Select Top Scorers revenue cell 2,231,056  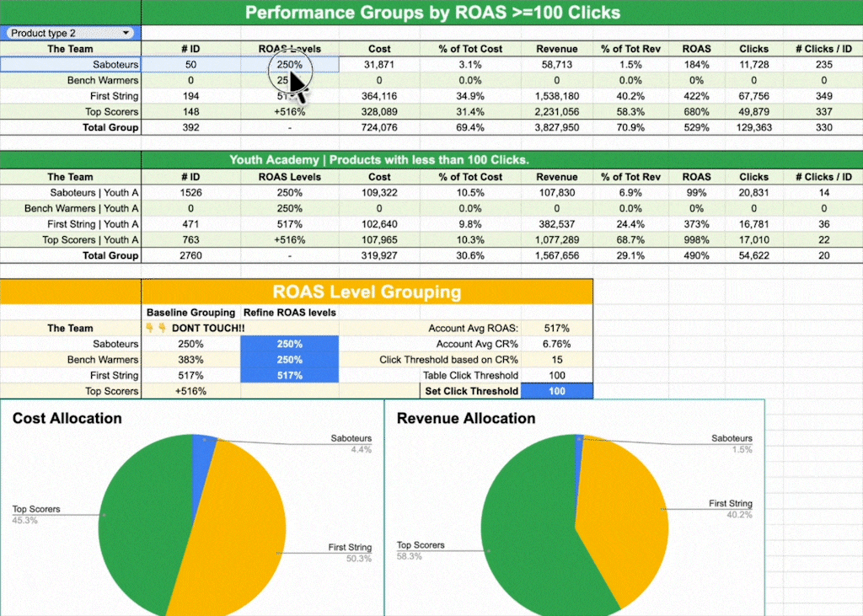point(556,112)
